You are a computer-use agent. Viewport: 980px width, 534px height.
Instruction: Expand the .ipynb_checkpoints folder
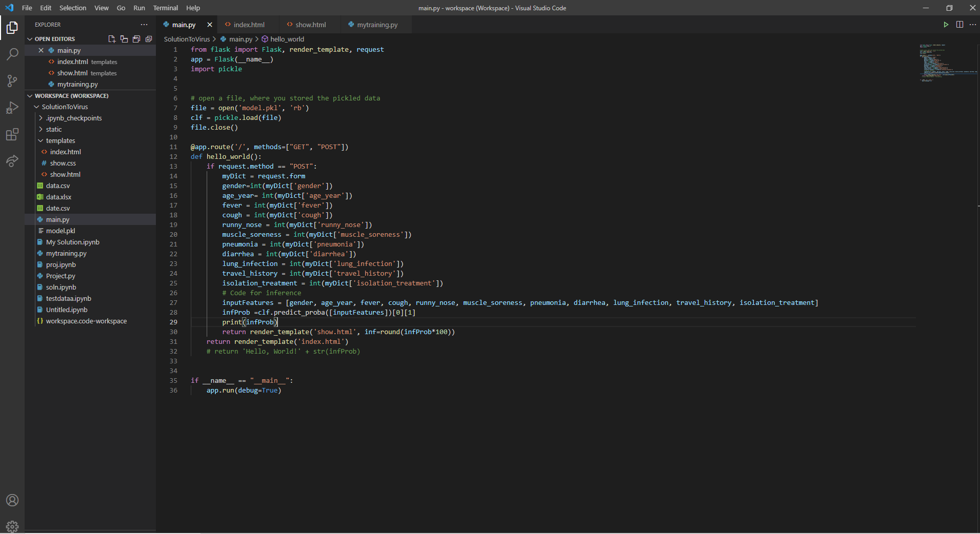coord(41,118)
